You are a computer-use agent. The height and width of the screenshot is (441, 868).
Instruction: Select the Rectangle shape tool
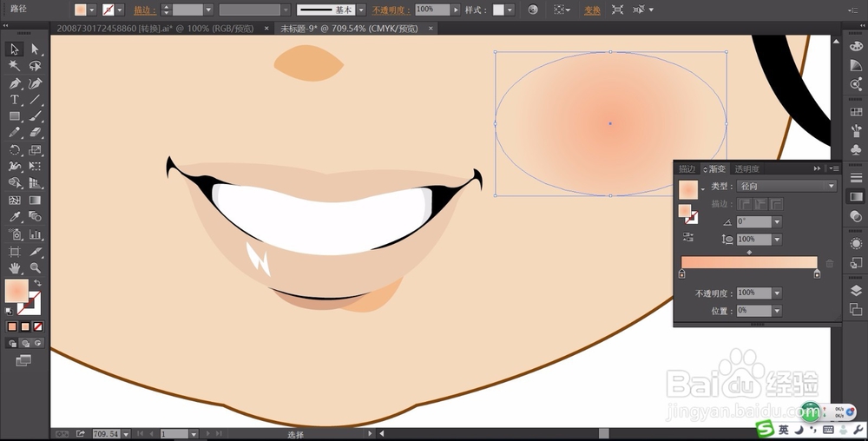(x=15, y=116)
